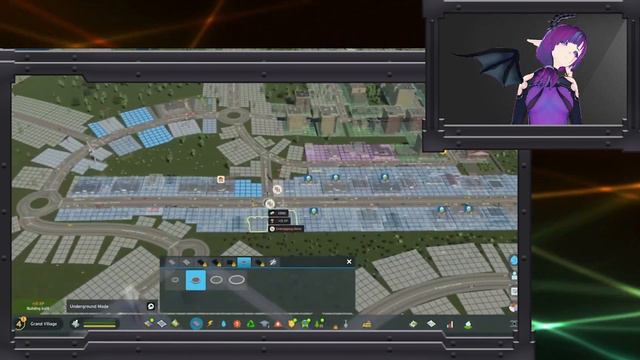This screenshot has height=360, width=640.
Task: Open the Transportation menu icon
Action: coord(305,324)
